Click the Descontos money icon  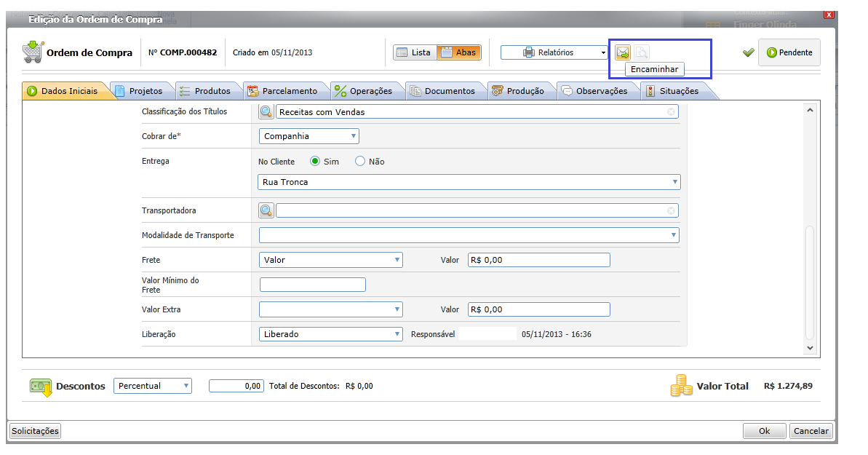click(41, 387)
